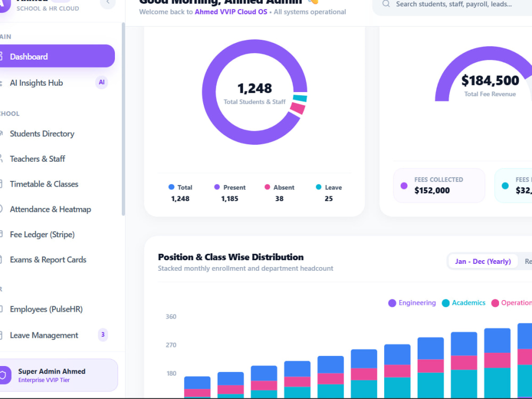Click the SCHOOL & HR CLOUD tagline
The width and height of the screenshot is (532, 399).
click(48, 9)
